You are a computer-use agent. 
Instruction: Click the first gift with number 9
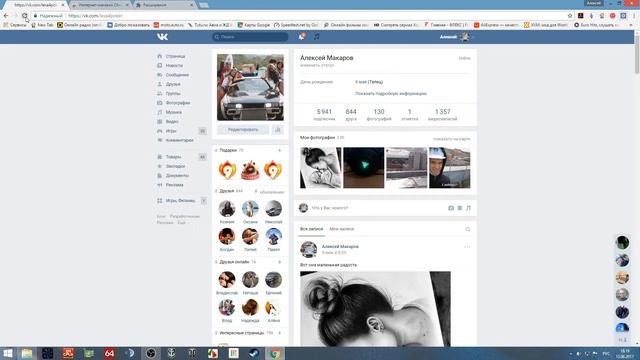click(227, 170)
